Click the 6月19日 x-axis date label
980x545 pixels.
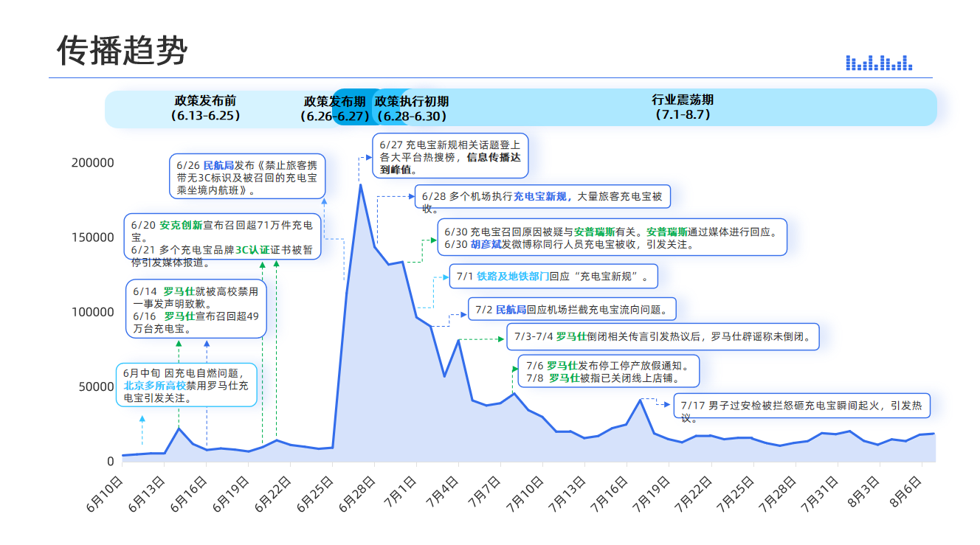pyautogui.click(x=230, y=494)
